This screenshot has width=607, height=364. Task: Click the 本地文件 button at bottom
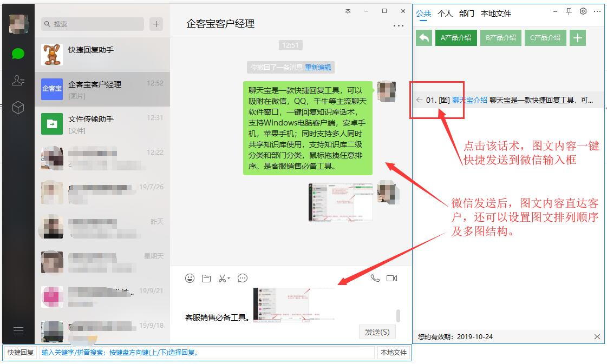pos(394,353)
